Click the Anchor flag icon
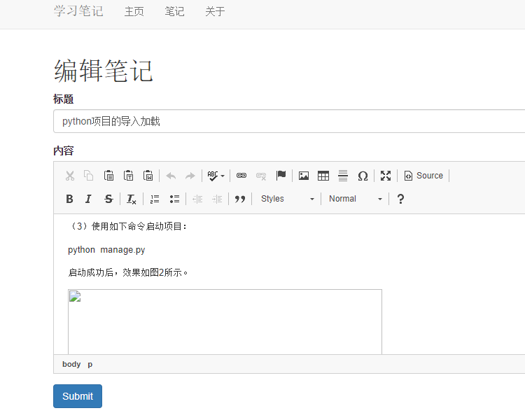 281,176
